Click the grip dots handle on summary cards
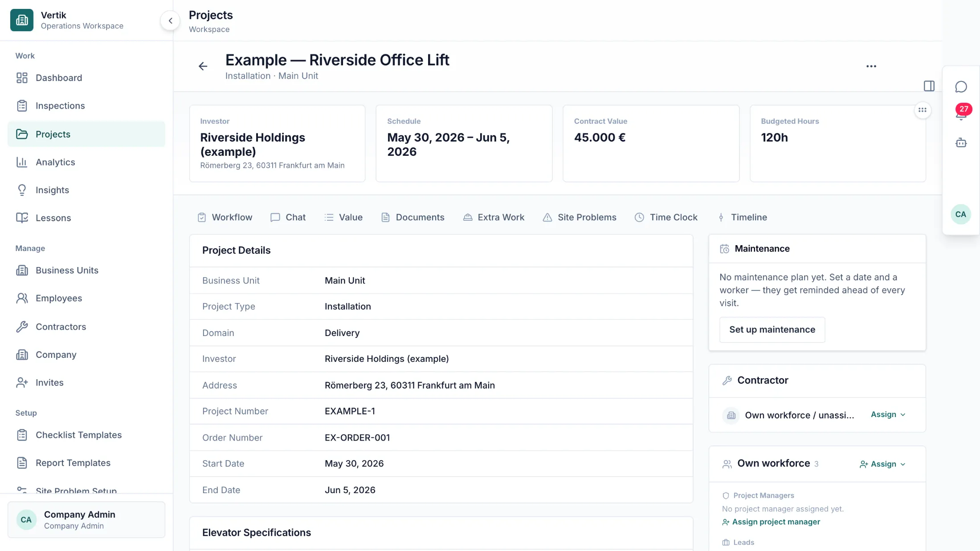This screenshot has height=551, width=980. pyautogui.click(x=922, y=110)
